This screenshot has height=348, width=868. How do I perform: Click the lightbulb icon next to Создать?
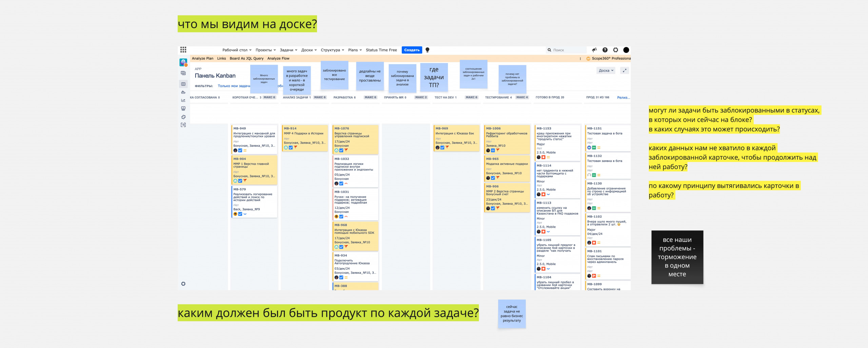[427, 50]
